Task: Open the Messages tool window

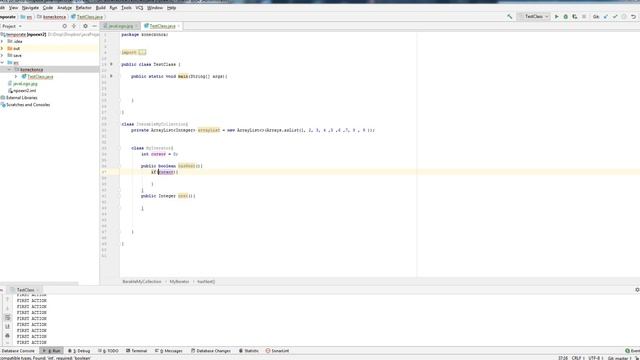Action: [169, 351]
